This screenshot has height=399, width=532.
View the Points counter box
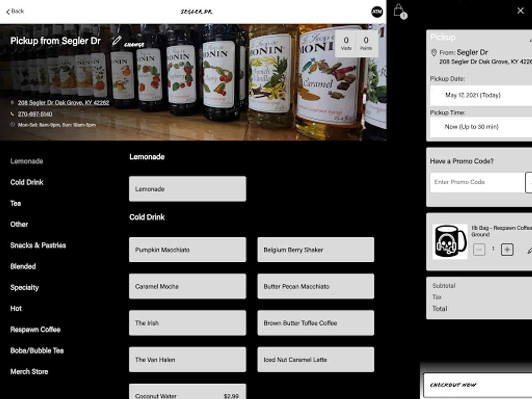pos(366,43)
